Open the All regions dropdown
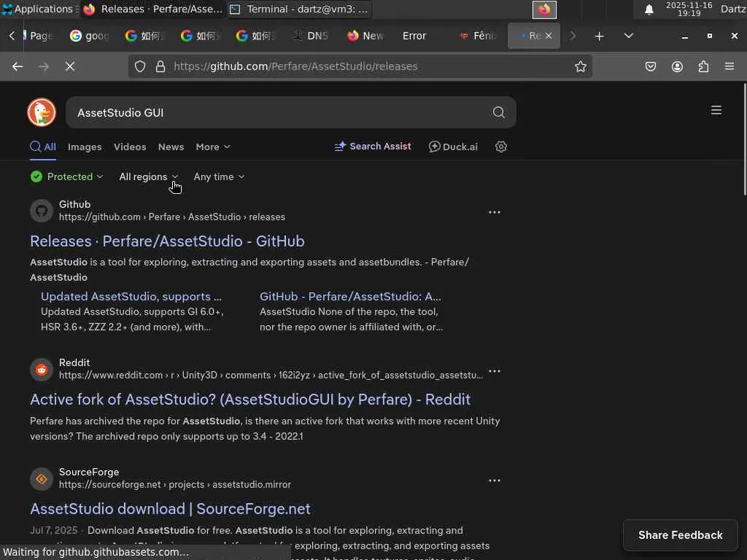Viewport: 747px width, 560px height. tap(149, 176)
